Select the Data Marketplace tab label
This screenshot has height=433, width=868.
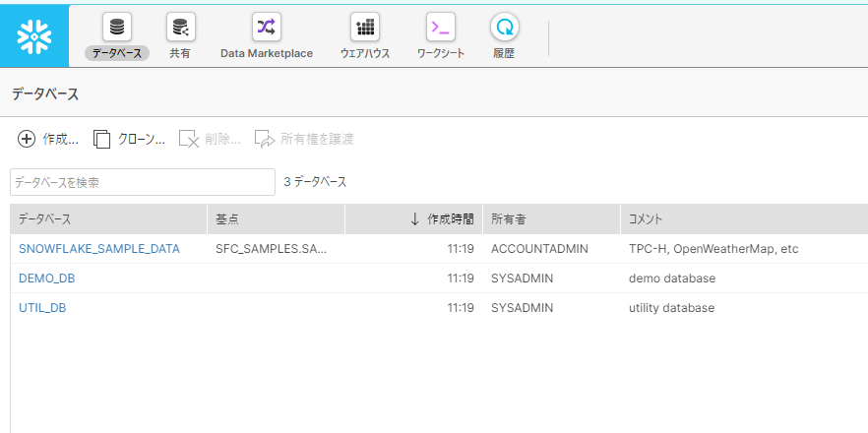(x=267, y=54)
